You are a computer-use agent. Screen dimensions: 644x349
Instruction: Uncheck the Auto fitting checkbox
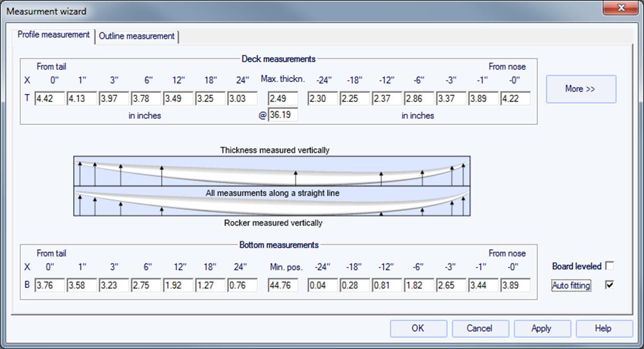[609, 285]
